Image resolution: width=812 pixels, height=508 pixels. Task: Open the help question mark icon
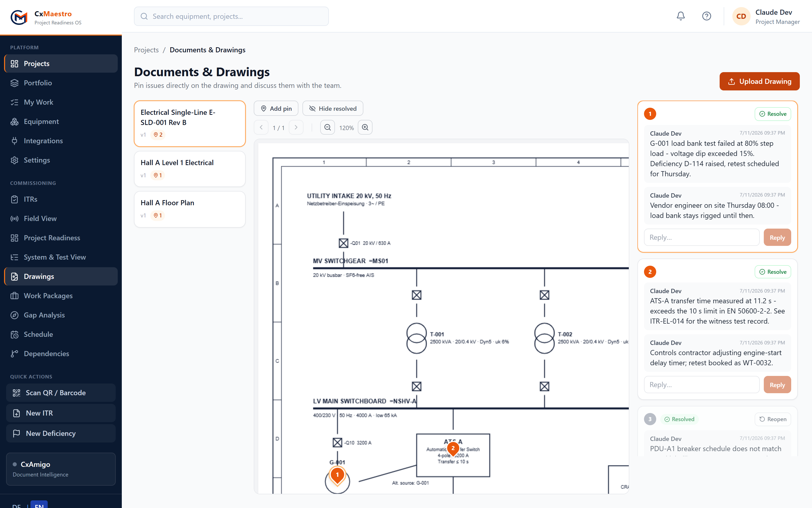point(706,16)
